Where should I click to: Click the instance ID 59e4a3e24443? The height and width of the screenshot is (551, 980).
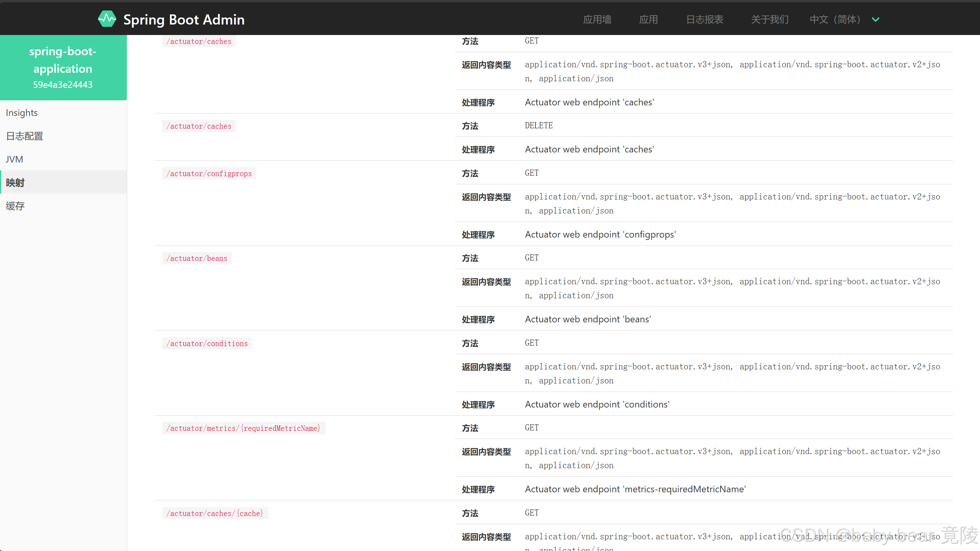click(x=63, y=84)
